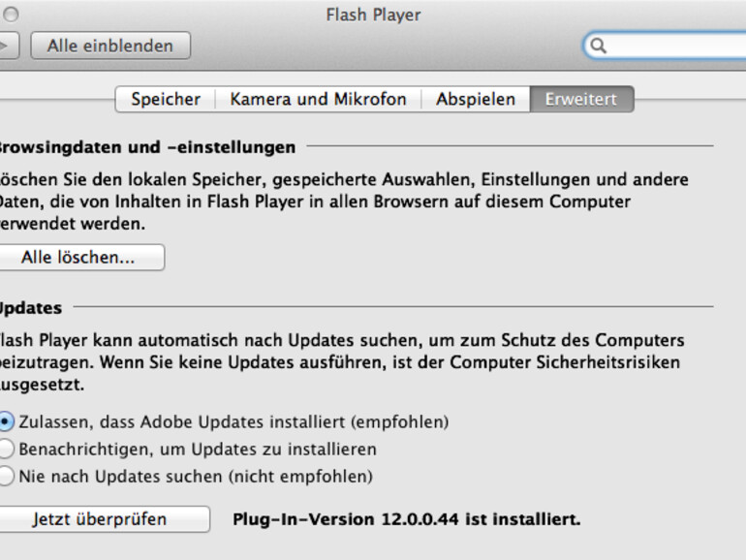Click the gray window control in the title bar
746x560 pixels.
point(11,16)
